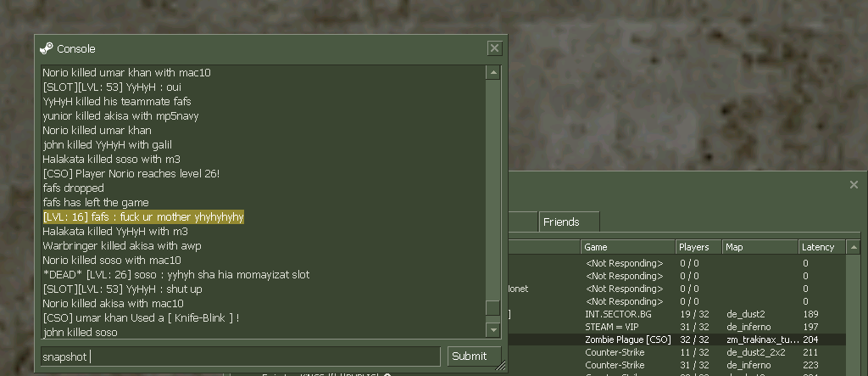Focus the console command input field

(x=240, y=356)
